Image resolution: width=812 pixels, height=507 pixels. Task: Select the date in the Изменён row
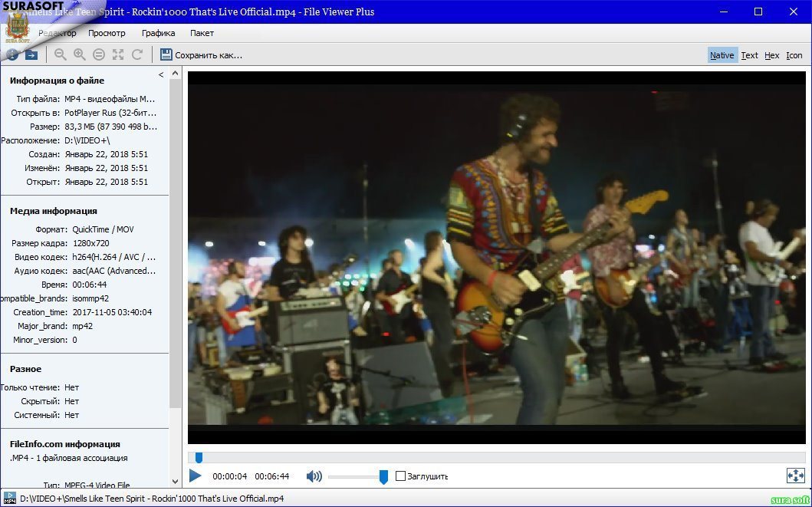pyautogui.click(x=106, y=168)
